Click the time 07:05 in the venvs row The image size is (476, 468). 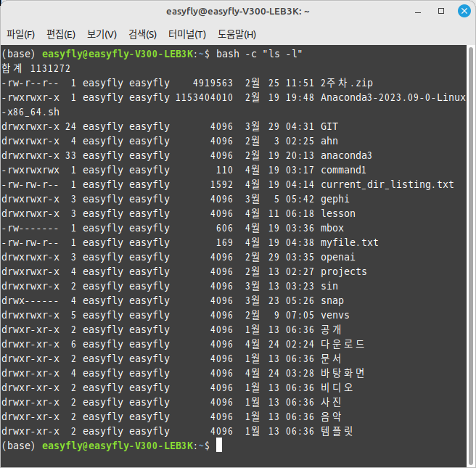(300, 315)
